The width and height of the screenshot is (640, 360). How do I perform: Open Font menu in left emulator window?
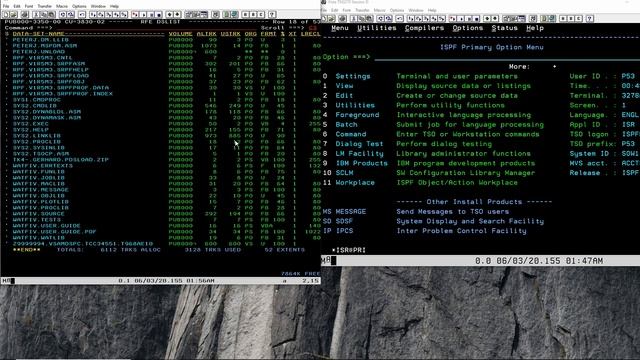coord(29,6)
